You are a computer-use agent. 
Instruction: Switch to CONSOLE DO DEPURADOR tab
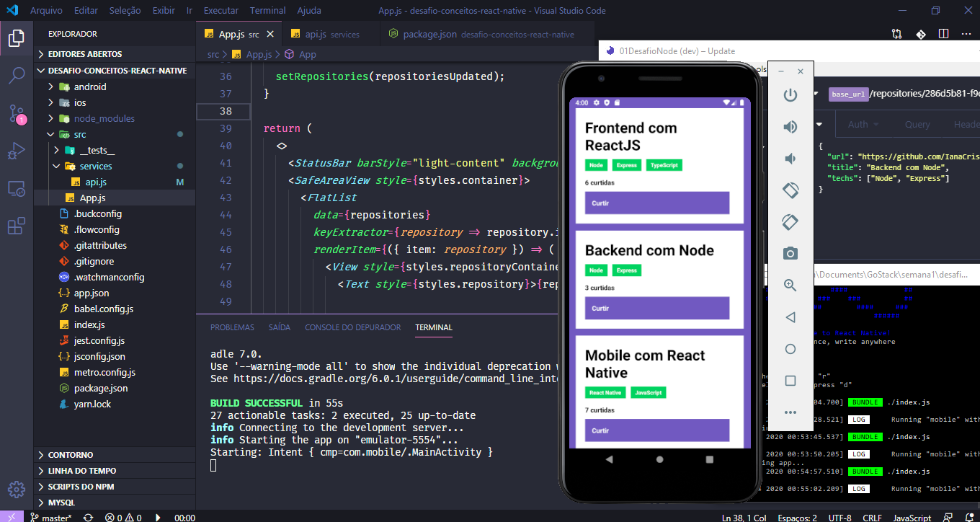click(x=352, y=327)
